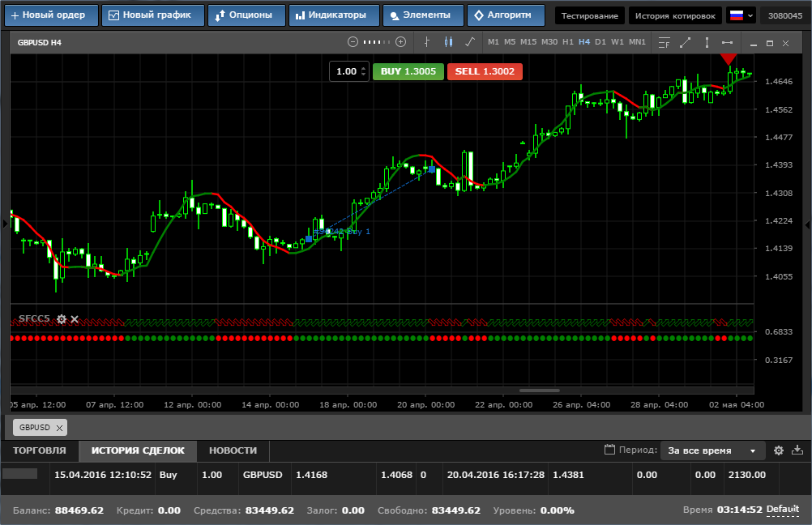Switch to the ТОРГОВЛЯ tab
The width and height of the screenshot is (812, 525).
click(40, 450)
